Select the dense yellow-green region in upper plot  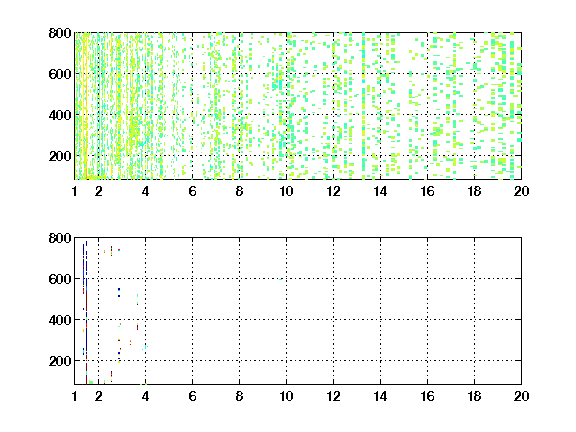[x=118, y=106]
